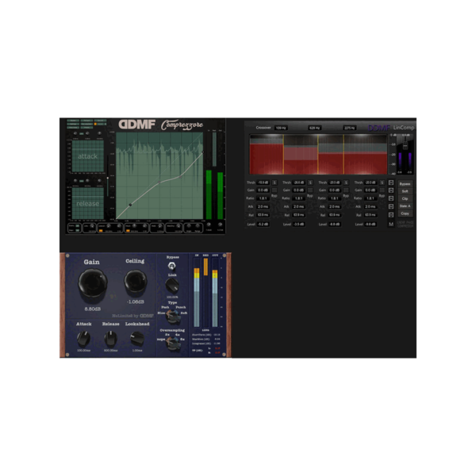Click the -1.06dB ceiling readout in NoLimits
The height and width of the screenshot is (476, 476).
136,301
